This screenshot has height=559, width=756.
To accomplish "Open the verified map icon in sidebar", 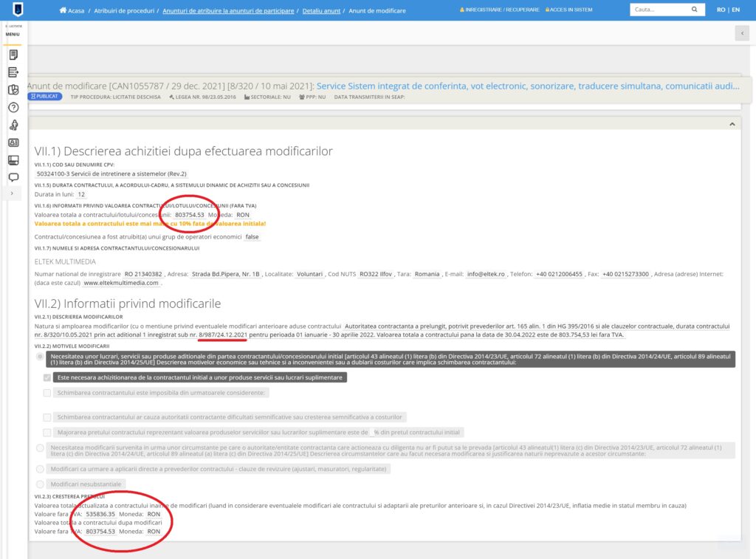I will point(13,89).
